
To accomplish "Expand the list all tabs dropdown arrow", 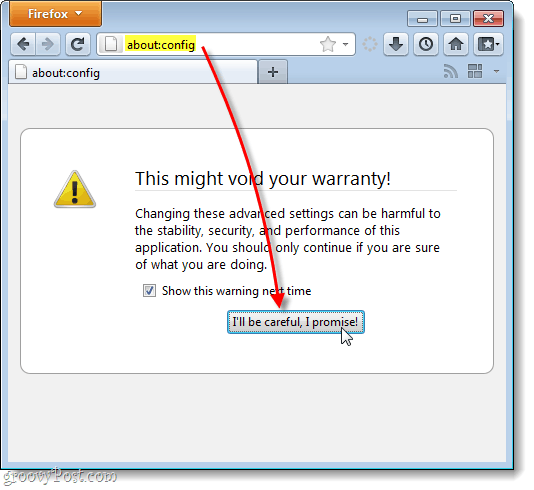I will click(496, 72).
